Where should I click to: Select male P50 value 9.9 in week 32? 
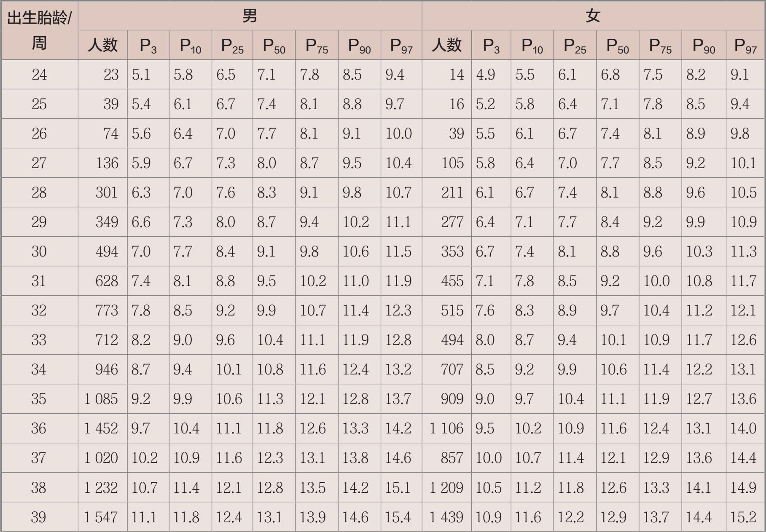[267, 310]
